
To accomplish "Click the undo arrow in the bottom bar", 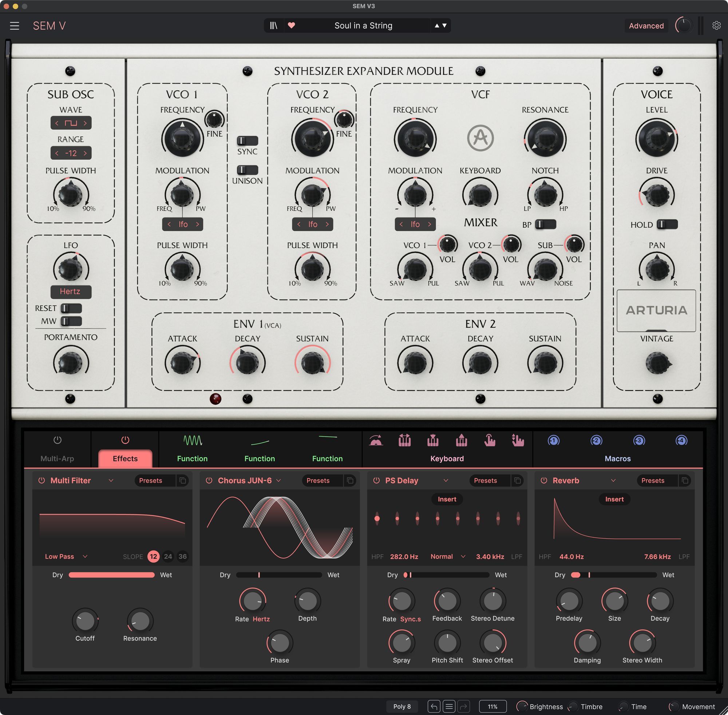I will [434, 706].
